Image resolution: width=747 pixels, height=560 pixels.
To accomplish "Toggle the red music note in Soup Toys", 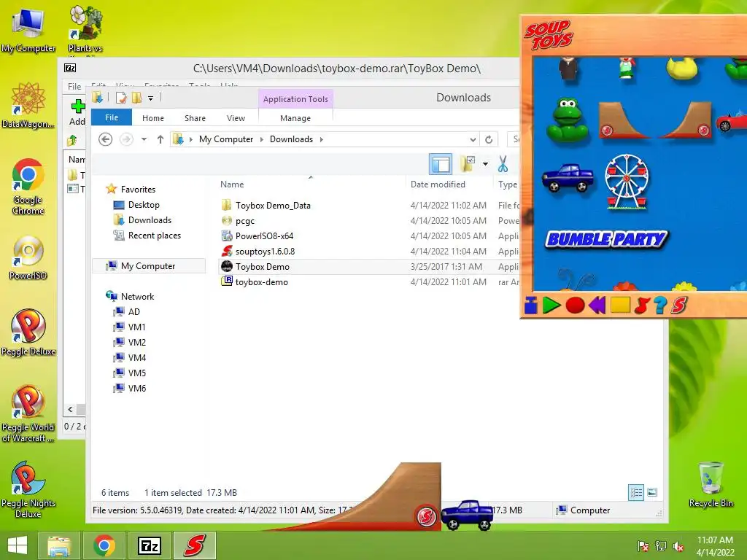I will 642,306.
